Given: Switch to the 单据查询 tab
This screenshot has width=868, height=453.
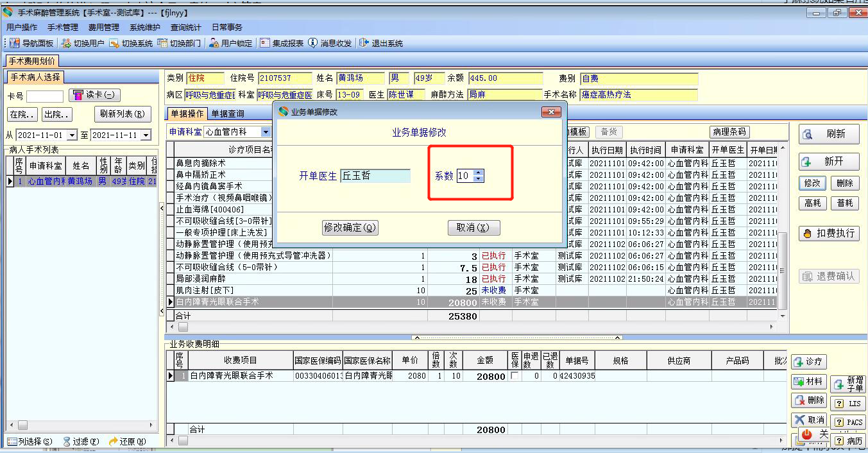Looking at the screenshot, I should [x=228, y=114].
